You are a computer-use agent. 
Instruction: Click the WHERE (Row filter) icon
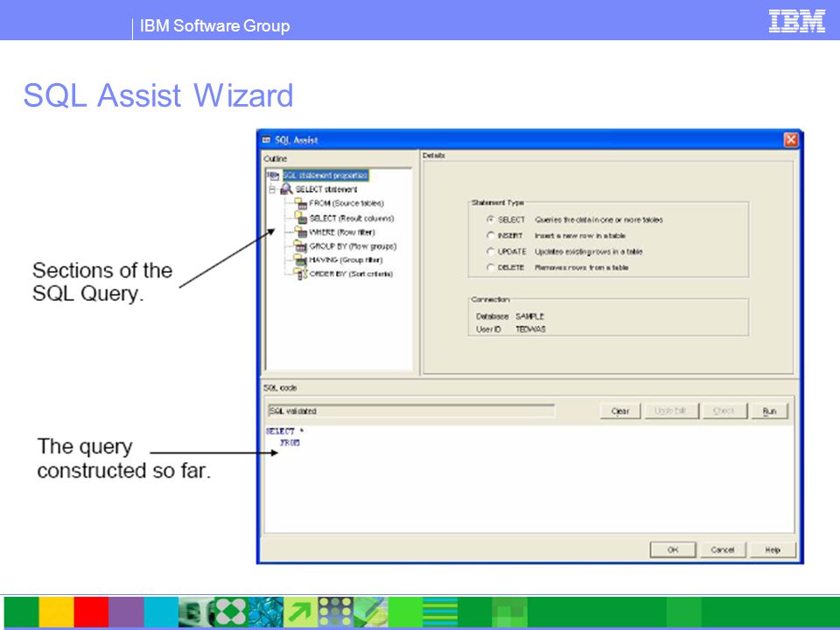[x=300, y=232]
